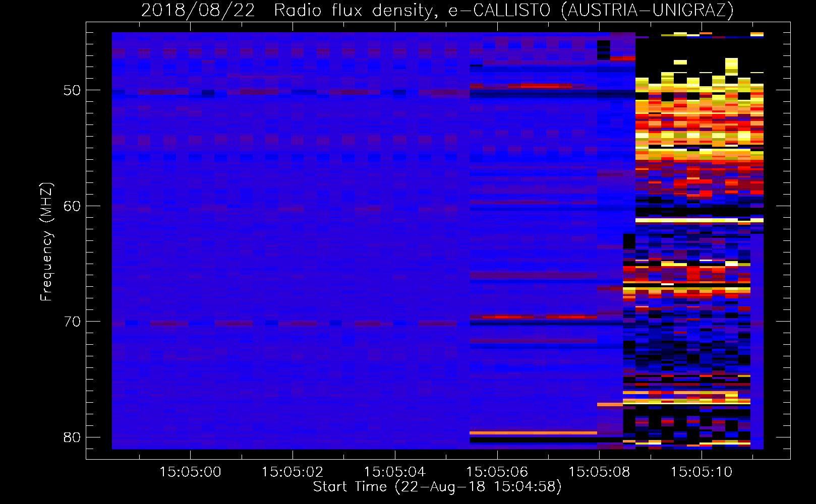Click the 50 frequency tick label
Screen dimensions: 816x504
click(72, 91)
